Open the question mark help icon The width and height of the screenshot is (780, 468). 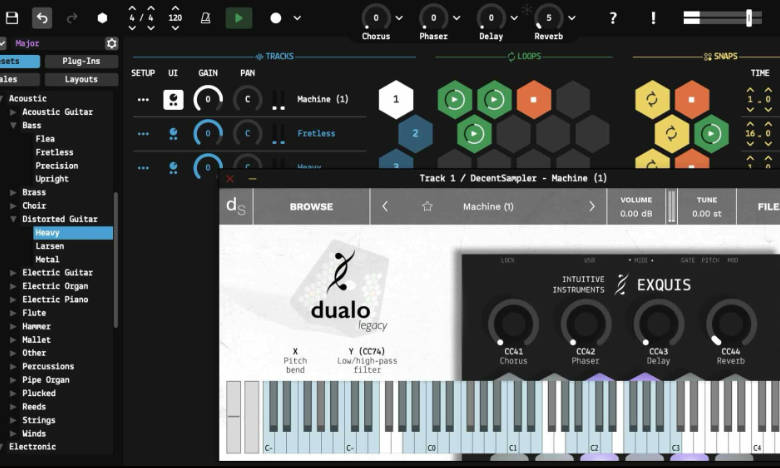(613, 18)
